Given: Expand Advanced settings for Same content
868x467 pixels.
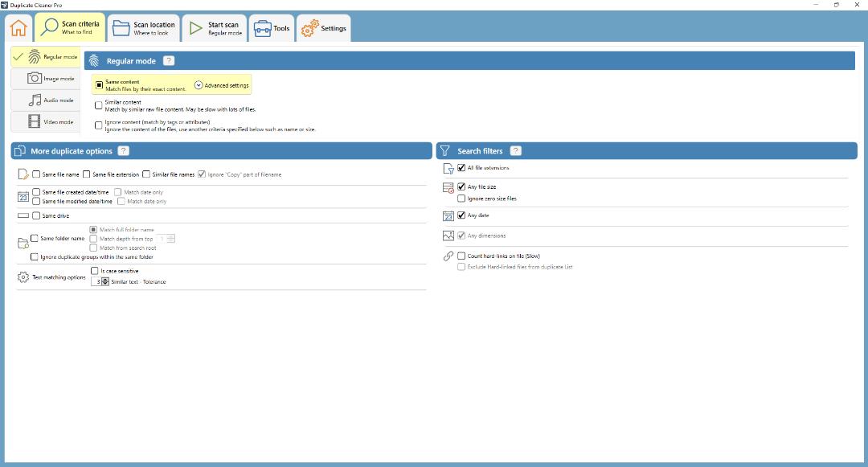Looking at the screenshot, I should pyautogui.click(x=222, y=85).
